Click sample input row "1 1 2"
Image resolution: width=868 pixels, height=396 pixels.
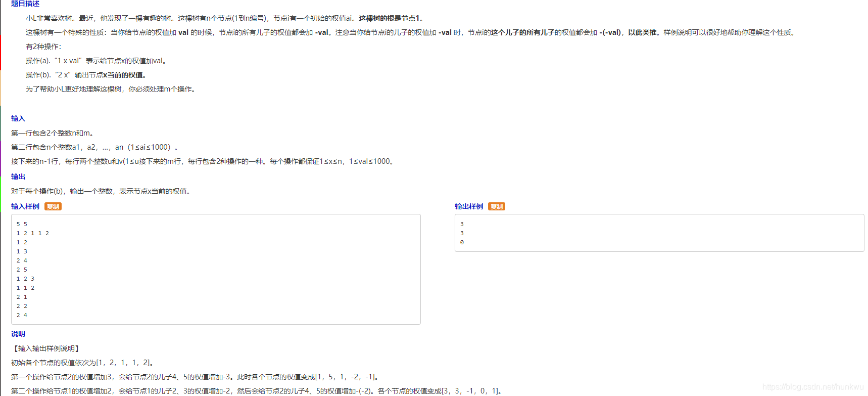point(25,288)
